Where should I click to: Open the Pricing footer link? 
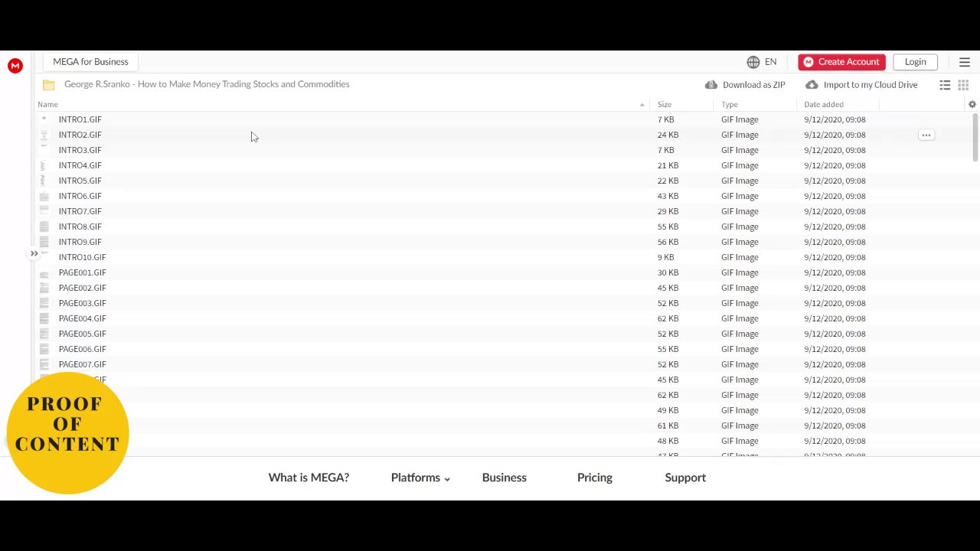coord(595,478)
